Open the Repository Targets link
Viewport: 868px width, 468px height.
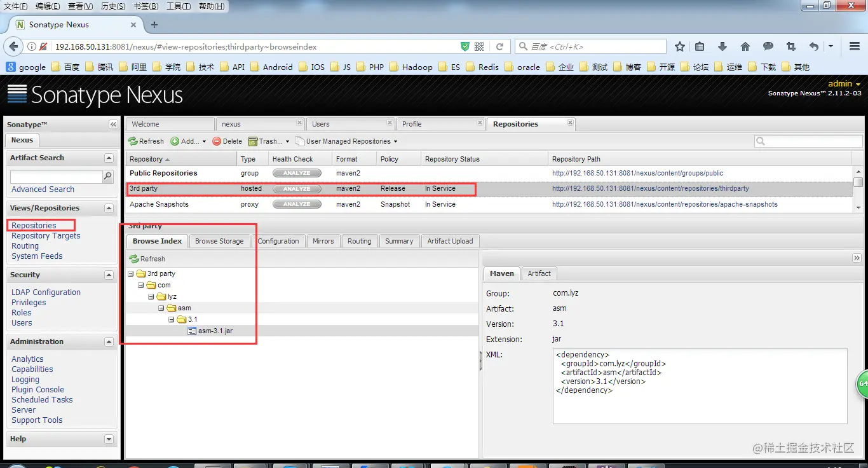[46, 236]
